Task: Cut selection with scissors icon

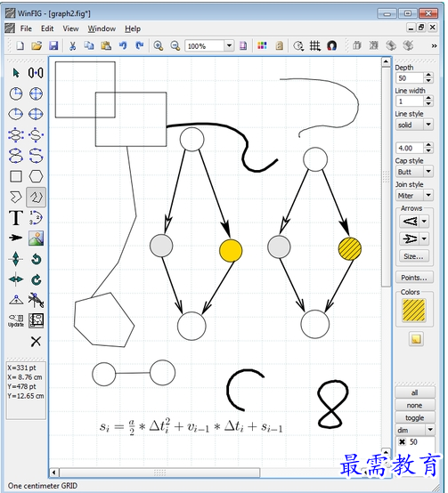Action: click(x=72, y=46)
